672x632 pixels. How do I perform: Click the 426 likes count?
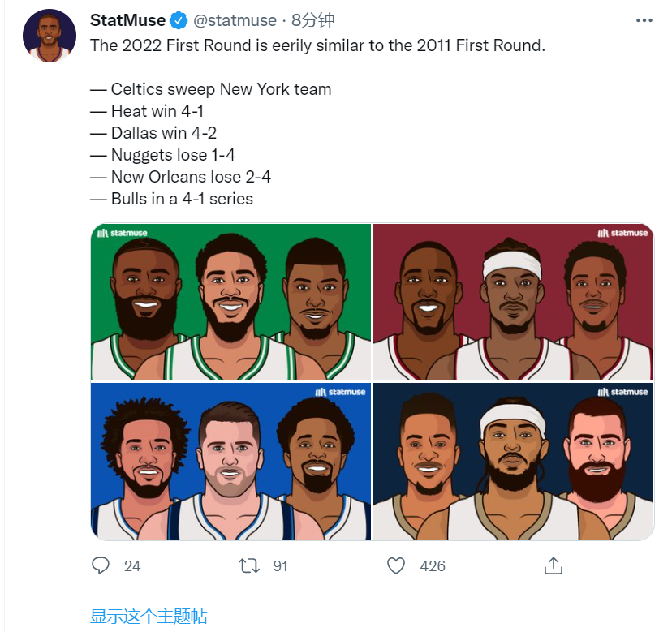click(x=433, y=566)
